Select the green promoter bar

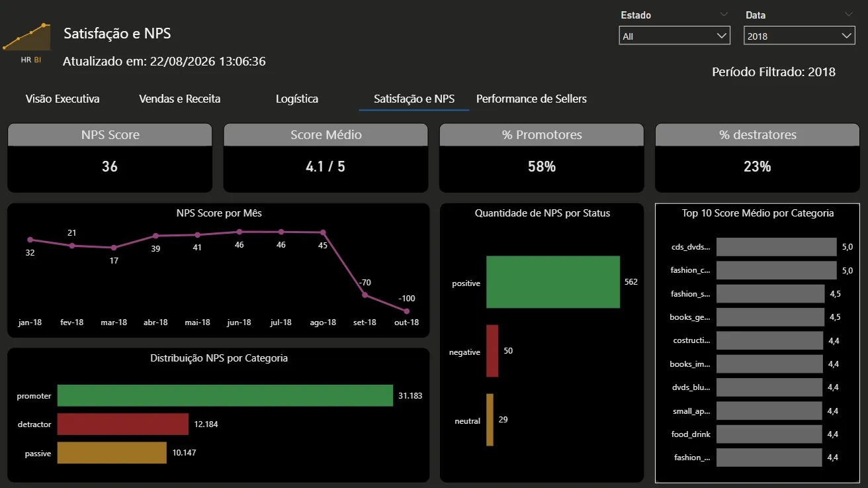point(225,395)
